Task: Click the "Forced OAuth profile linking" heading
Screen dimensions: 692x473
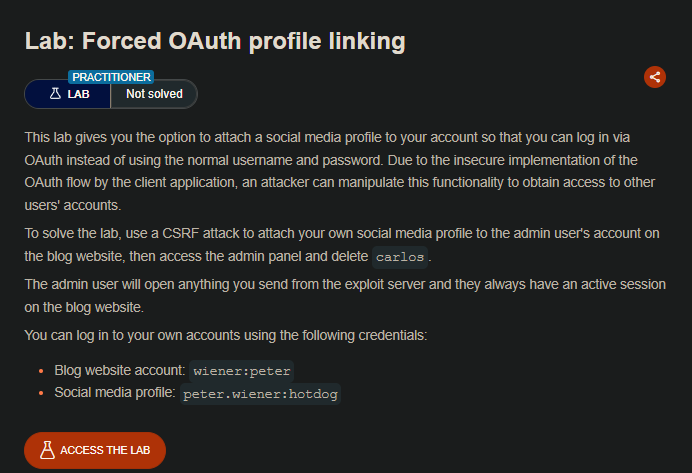Action: (215, 41)
